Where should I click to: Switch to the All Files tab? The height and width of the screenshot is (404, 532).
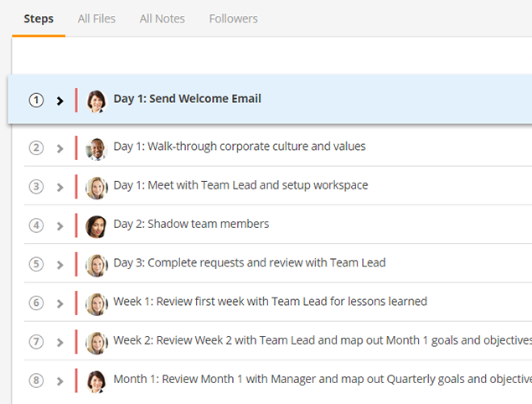click(96, 18)
